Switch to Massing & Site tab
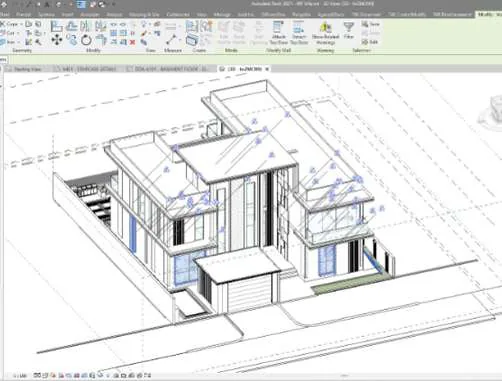This screenshot has height=381, width=502. click(144, 15)
